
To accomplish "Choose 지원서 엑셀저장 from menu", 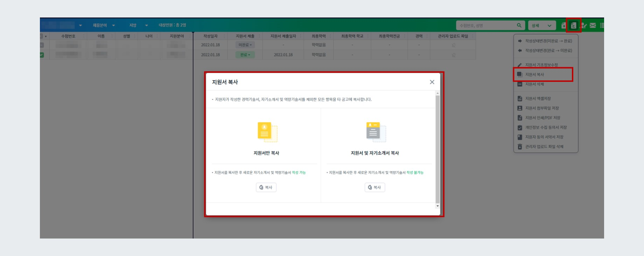I will (545, 99).
